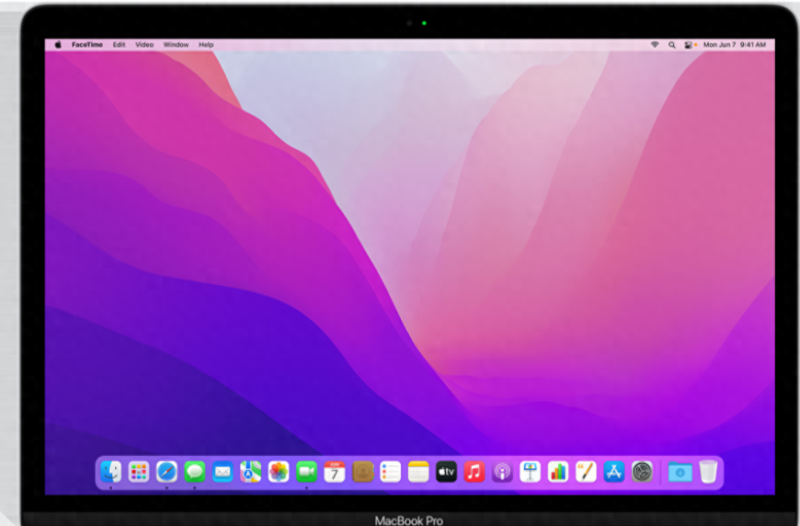Image resolution: width=800 pixels, height=526 pixels.
Task: Open the Window menu
Action: (176, 45)
